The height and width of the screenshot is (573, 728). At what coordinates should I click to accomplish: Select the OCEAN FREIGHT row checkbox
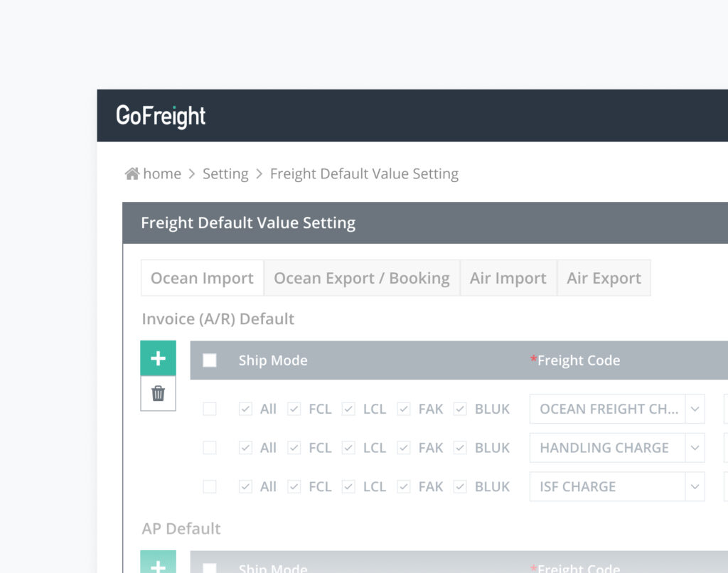point(210,409)
